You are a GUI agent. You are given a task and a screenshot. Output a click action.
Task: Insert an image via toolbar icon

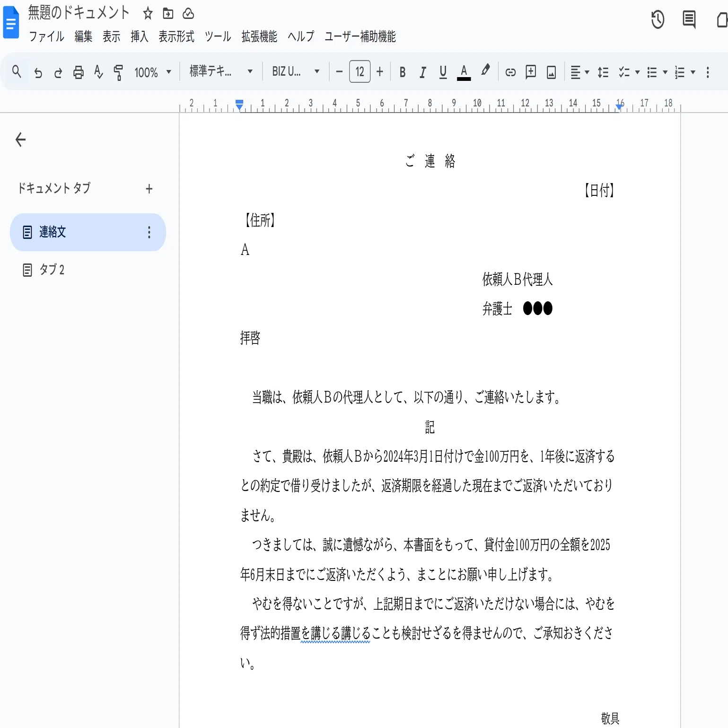pos(551,72)
